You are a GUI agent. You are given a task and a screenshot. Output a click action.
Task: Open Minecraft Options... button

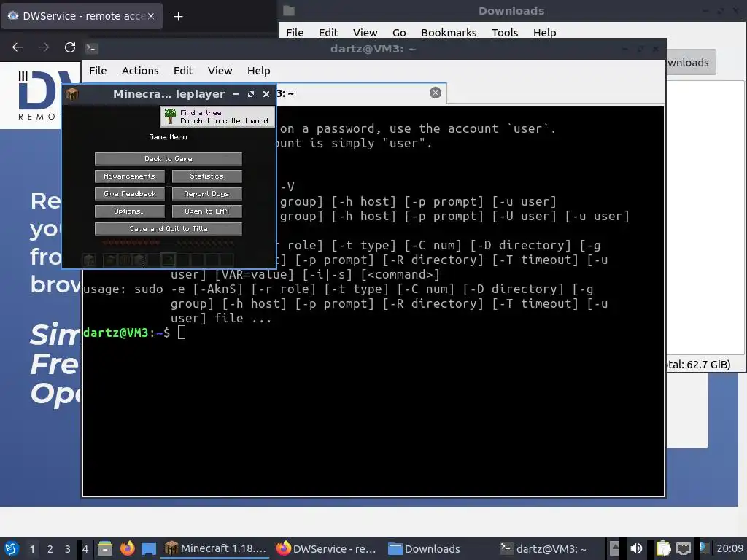click(130, 211)
